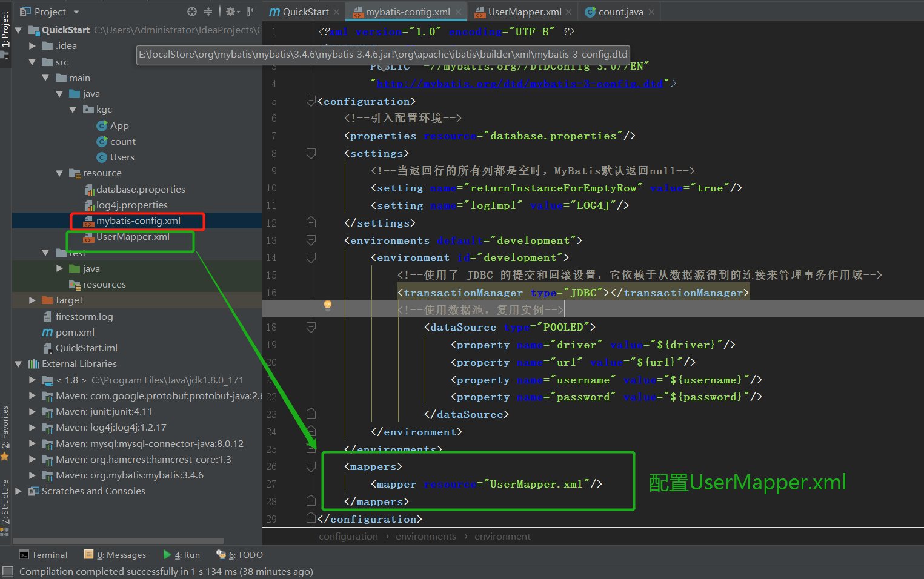Click configuration in the breadcrumb bar
Image resolution: width=924 pixels, height=579 pixels.
point(348,536)
